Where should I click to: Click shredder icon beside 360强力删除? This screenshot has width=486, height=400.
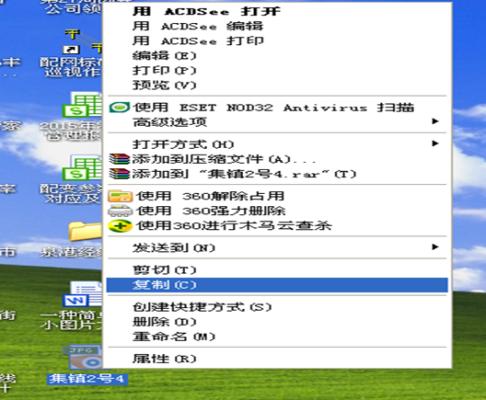click(120, 211)
